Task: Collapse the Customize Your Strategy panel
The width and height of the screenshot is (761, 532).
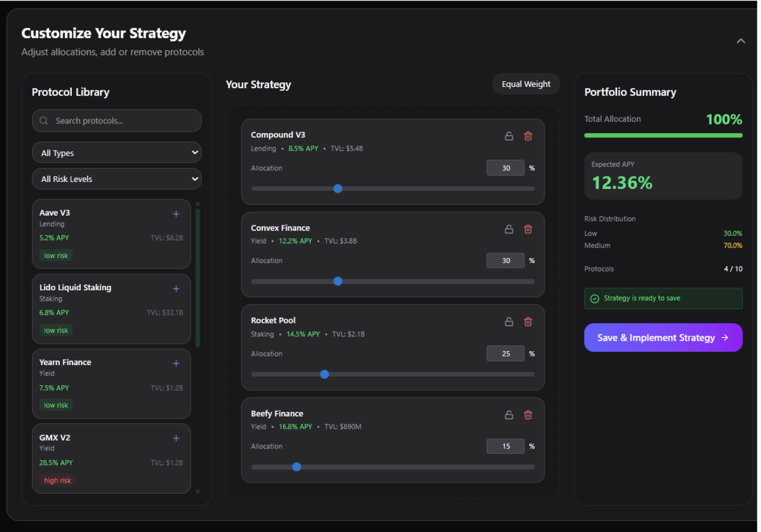Action: tap(741, 41)
